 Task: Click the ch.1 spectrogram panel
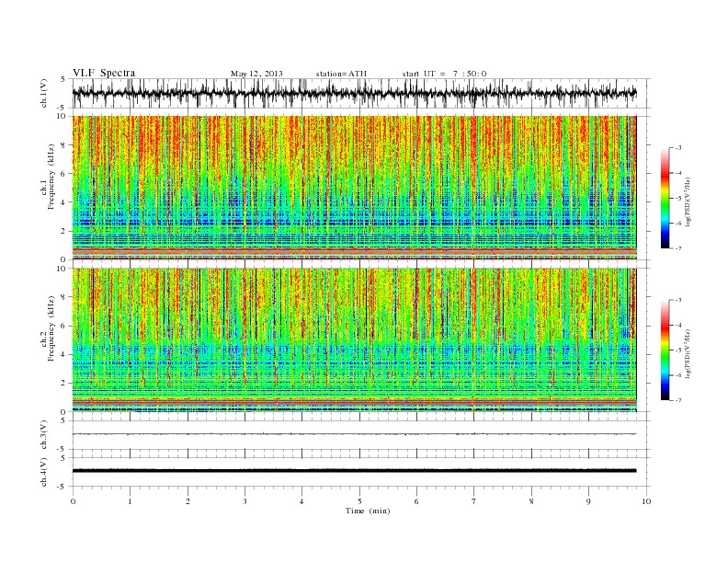pos(354,187)
